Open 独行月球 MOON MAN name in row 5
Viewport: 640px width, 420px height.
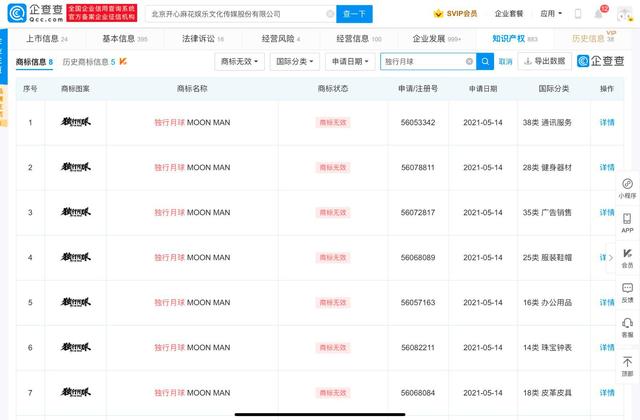click(192, 302)
